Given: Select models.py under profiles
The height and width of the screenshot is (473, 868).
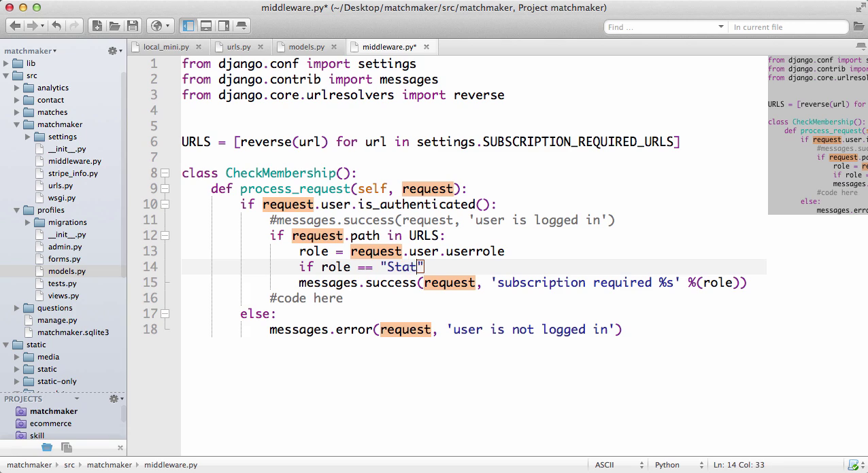Looking at the screenshot, I should point(67,271).
